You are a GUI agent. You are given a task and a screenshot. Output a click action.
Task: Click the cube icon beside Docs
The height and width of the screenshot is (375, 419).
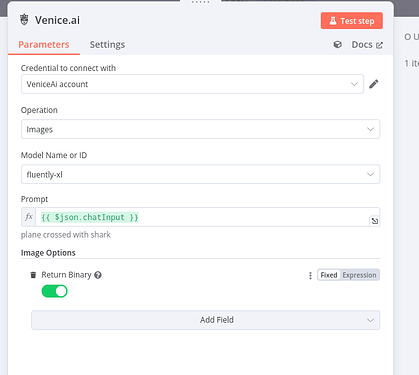(338, 44)
